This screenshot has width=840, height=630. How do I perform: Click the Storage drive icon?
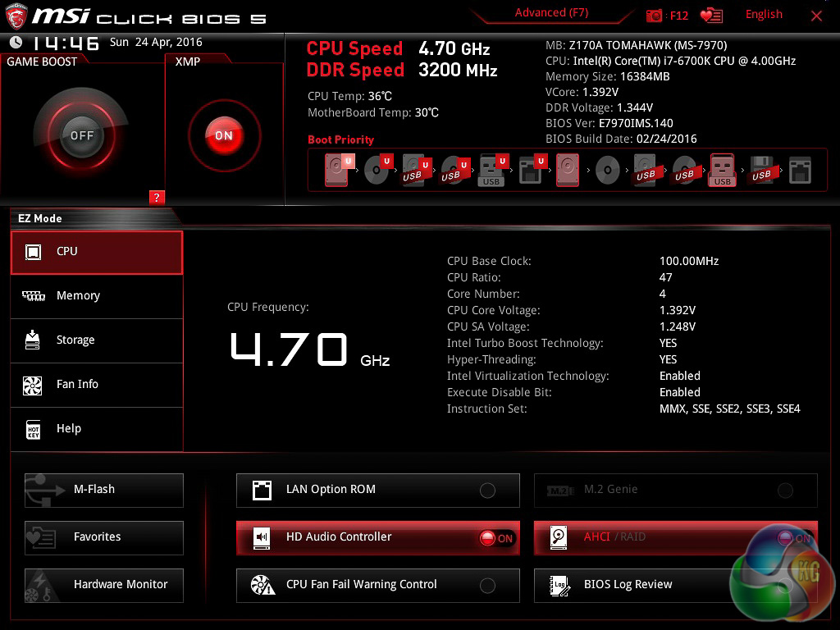click(33, 340)
